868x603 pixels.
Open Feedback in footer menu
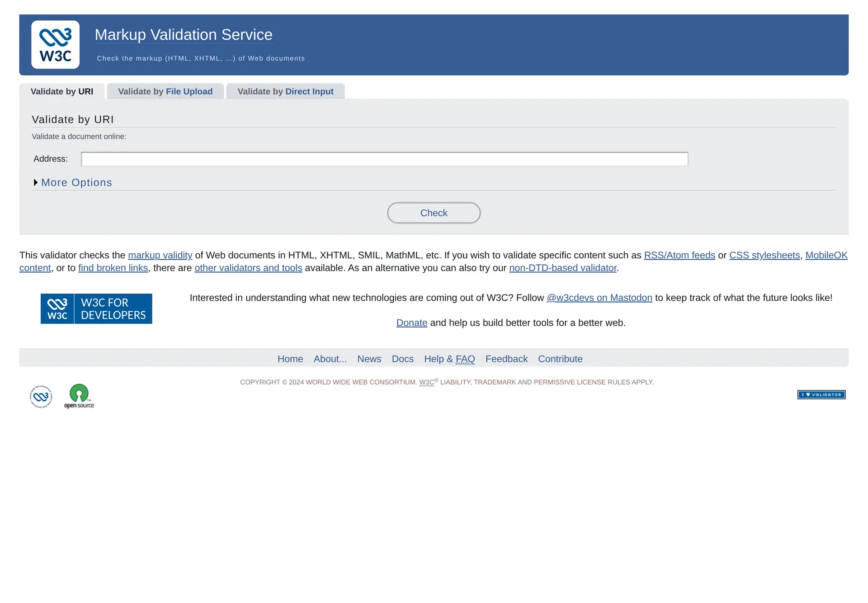pos(506,359)
